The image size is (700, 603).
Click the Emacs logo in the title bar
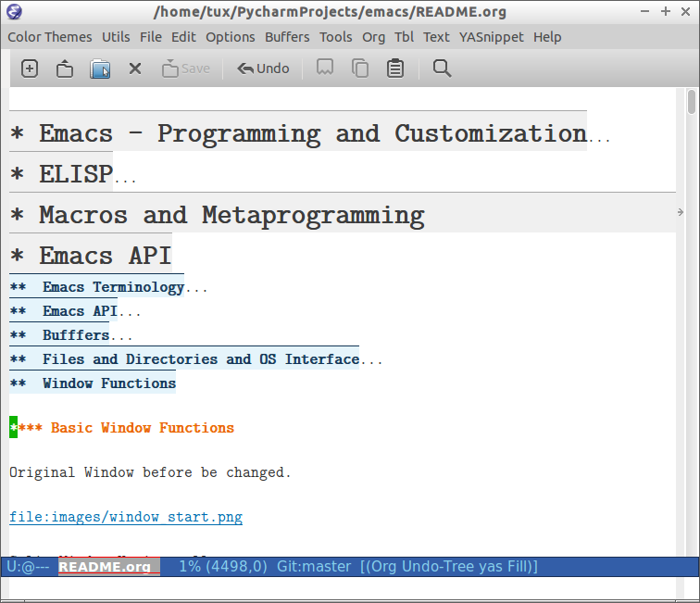click(x=14, y=11)
